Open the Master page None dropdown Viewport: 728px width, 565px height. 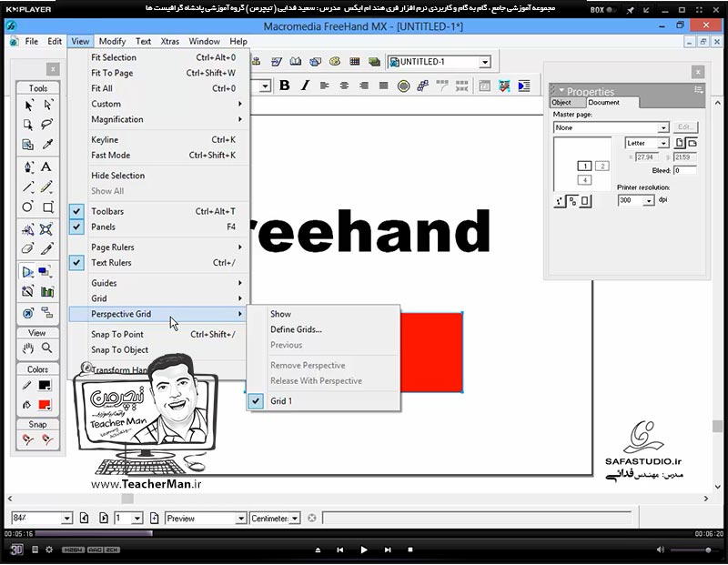tap(663, 127)
